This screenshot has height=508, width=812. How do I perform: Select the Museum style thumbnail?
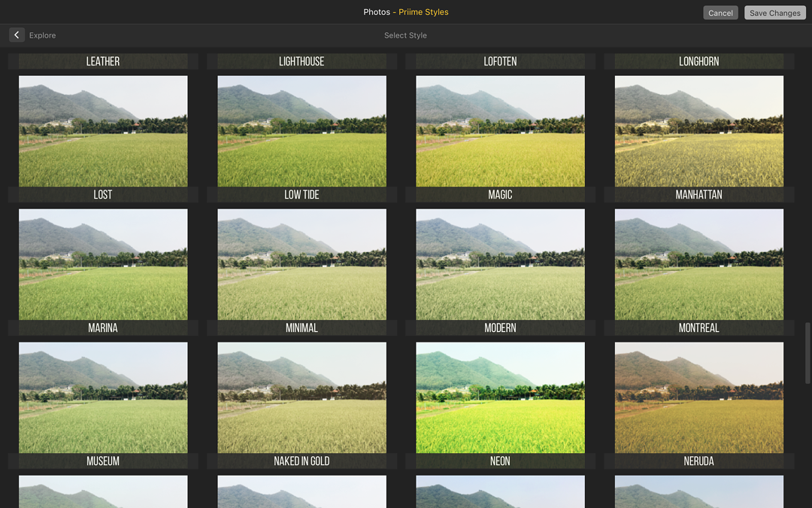tap(103, 397)
